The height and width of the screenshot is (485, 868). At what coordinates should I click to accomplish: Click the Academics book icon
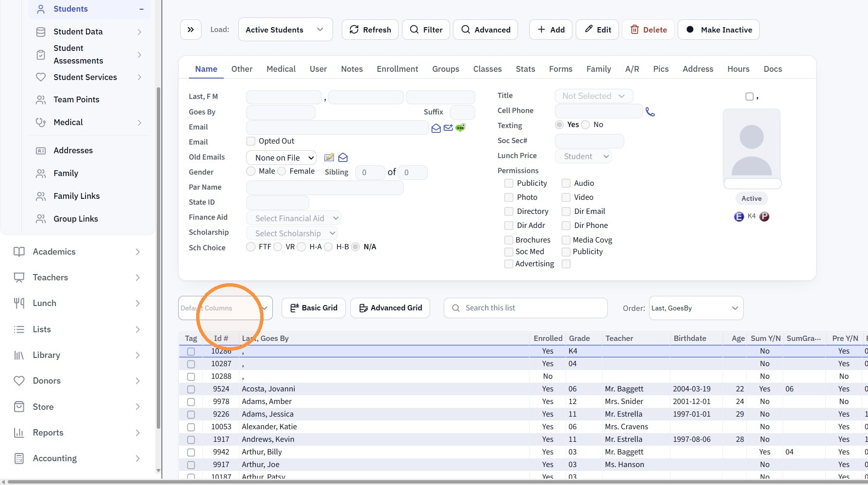19,252
